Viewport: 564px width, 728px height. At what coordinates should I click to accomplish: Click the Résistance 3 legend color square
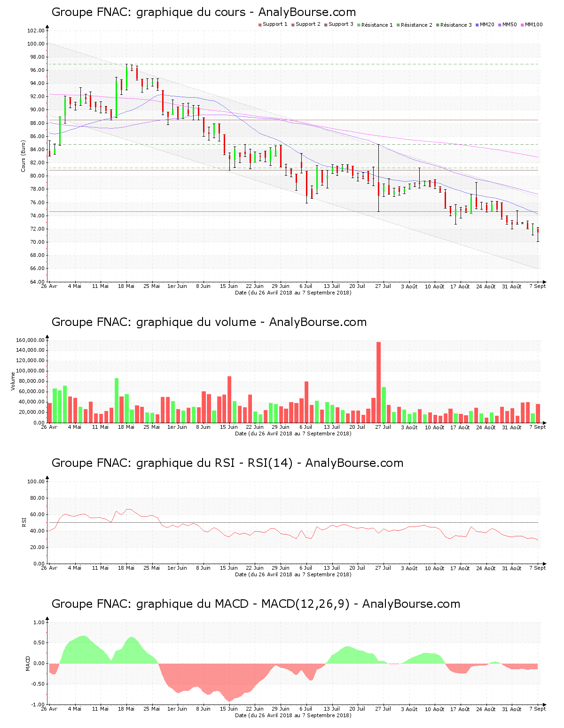click(x=438, y=24)
